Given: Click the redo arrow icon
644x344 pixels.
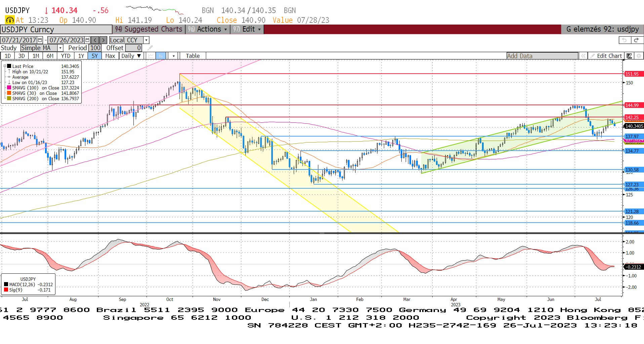Looking at the screenshot, I should coord(636,40).
